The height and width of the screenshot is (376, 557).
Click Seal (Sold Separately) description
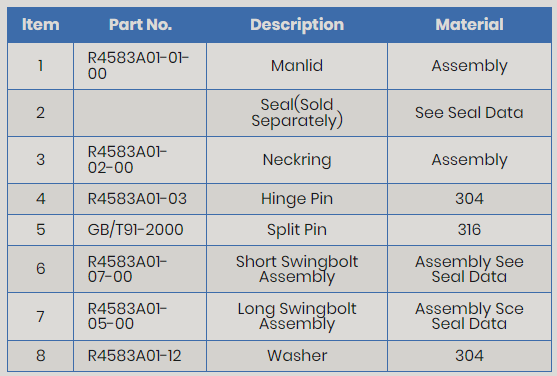[x=297, y=113]
